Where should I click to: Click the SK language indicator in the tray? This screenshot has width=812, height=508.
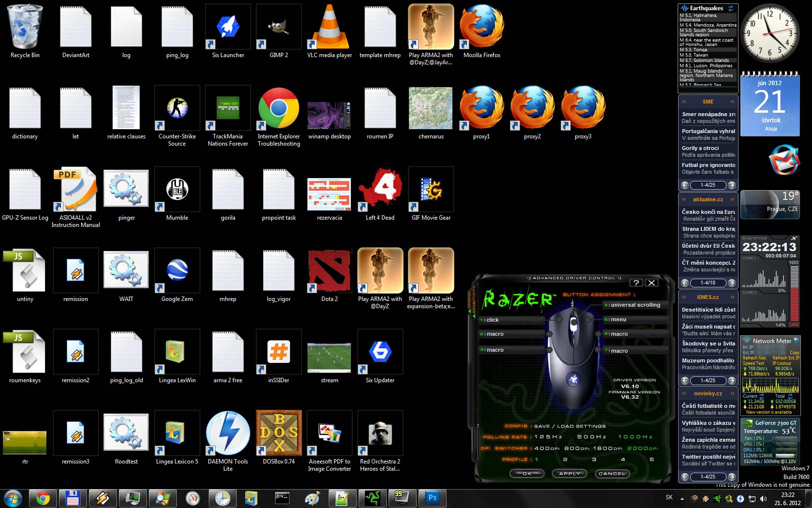pyautogui.click(x=669, y=497)
